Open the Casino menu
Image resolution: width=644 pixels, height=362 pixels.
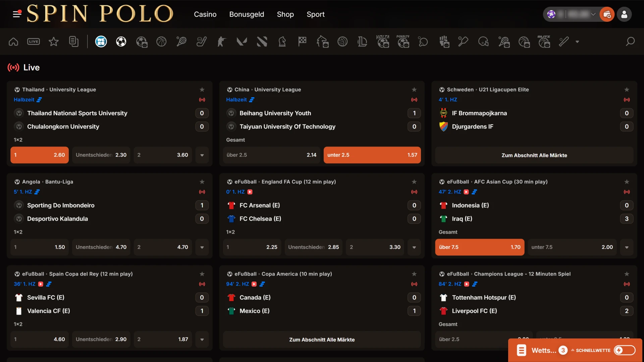(205, 14)
